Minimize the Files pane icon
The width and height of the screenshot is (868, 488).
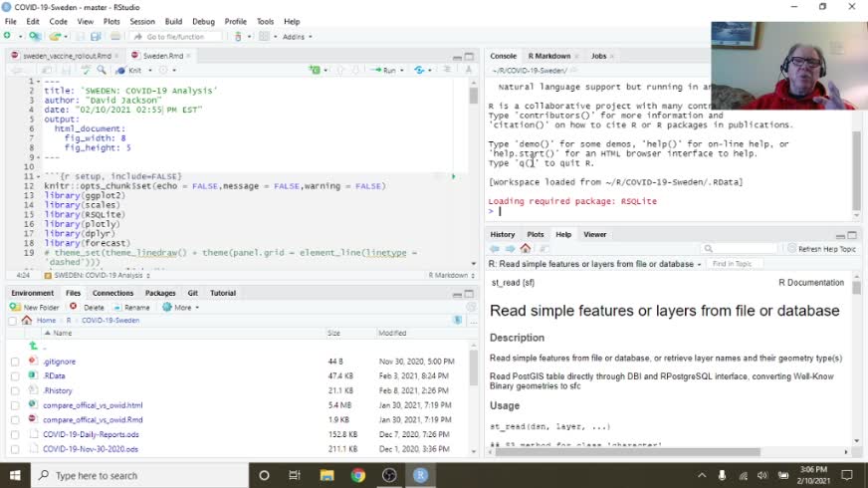pos(457,294)
